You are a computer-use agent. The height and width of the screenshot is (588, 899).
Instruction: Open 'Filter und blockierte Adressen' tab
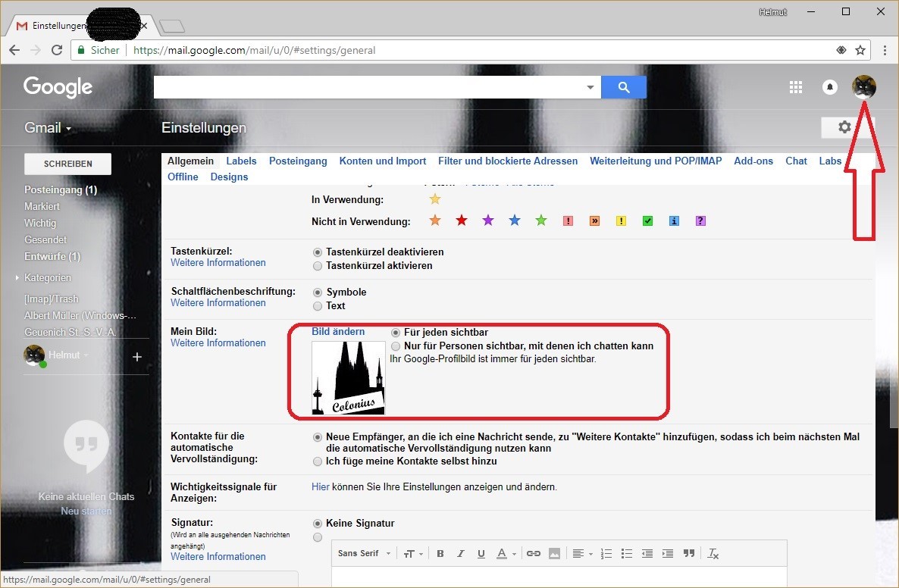click(507, 161)
